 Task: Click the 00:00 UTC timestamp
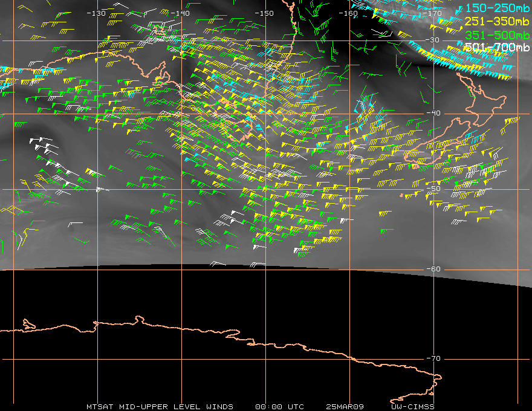point(279,407)
